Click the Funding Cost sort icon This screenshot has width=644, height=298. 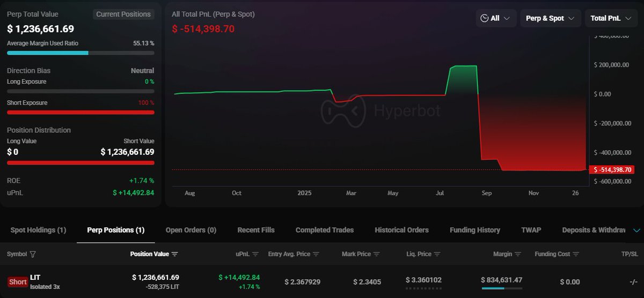(x=576, y=254)
